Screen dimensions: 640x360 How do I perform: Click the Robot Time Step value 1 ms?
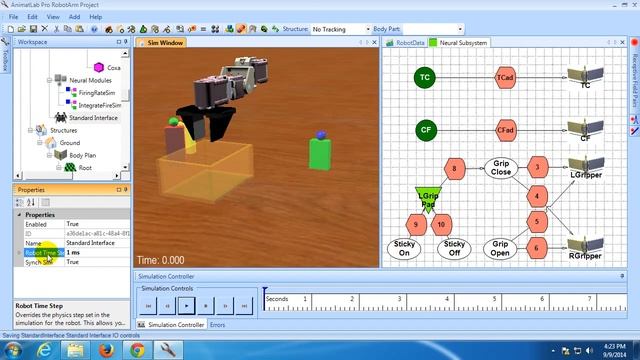pos(97,253)
